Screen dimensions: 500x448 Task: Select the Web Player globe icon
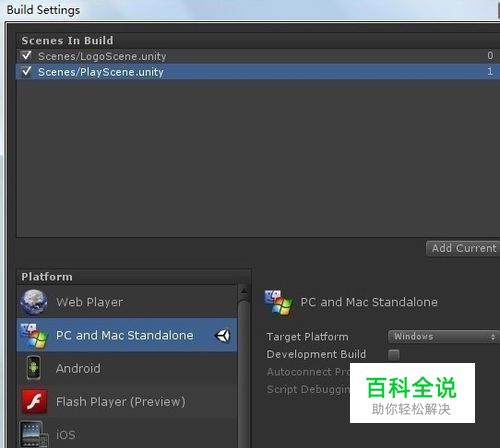point(33,302)
